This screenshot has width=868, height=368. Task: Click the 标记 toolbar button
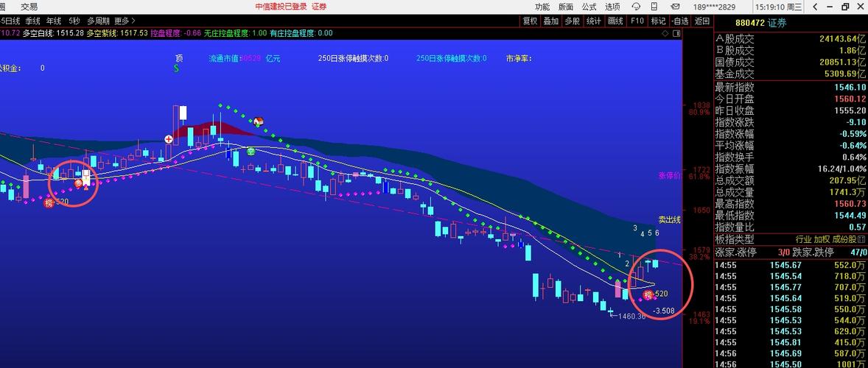(658, 21)
